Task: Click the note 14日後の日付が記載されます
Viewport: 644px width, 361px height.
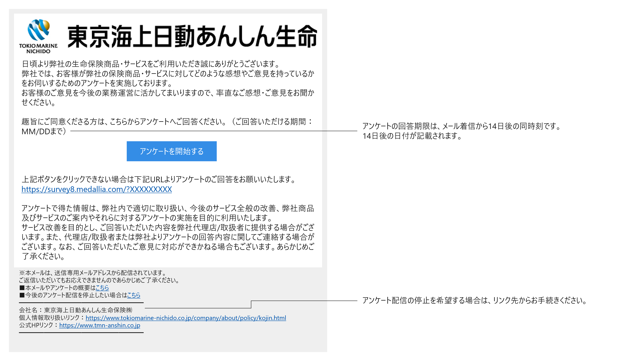Action: [x=412, y=136]
